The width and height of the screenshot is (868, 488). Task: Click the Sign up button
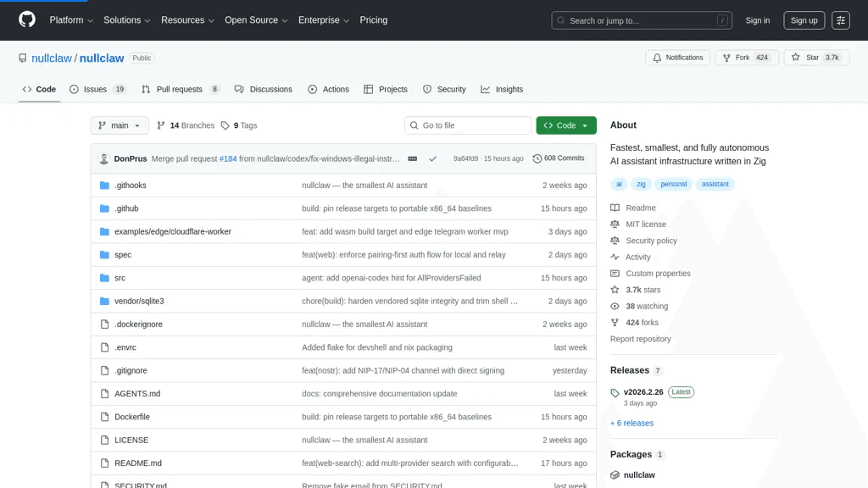click(804, 20)
